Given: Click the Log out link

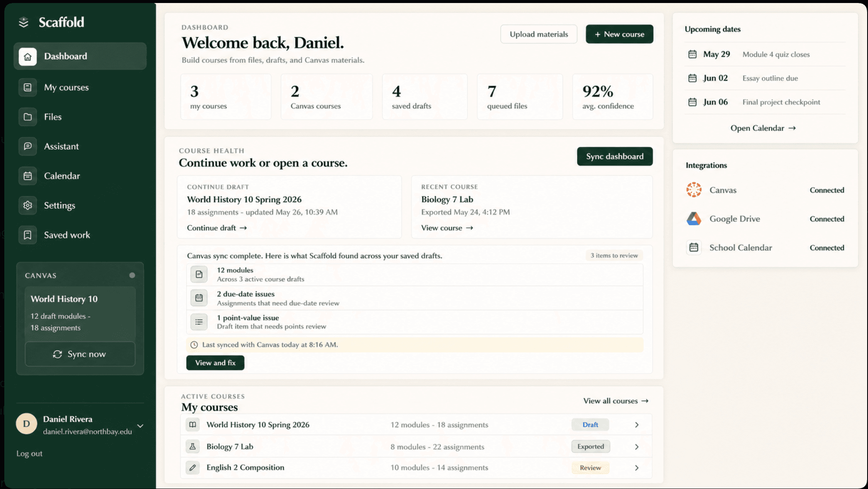Looking at the screenshot, I should tap(29, 453).
